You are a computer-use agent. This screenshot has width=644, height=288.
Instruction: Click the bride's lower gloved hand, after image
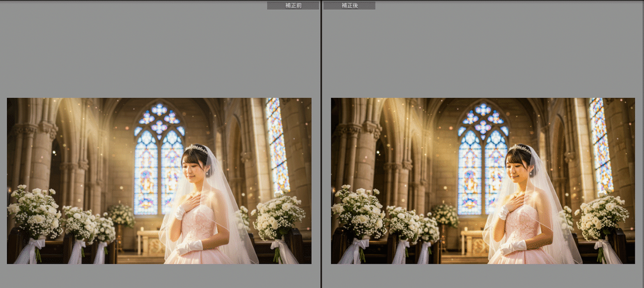[513, 248]
